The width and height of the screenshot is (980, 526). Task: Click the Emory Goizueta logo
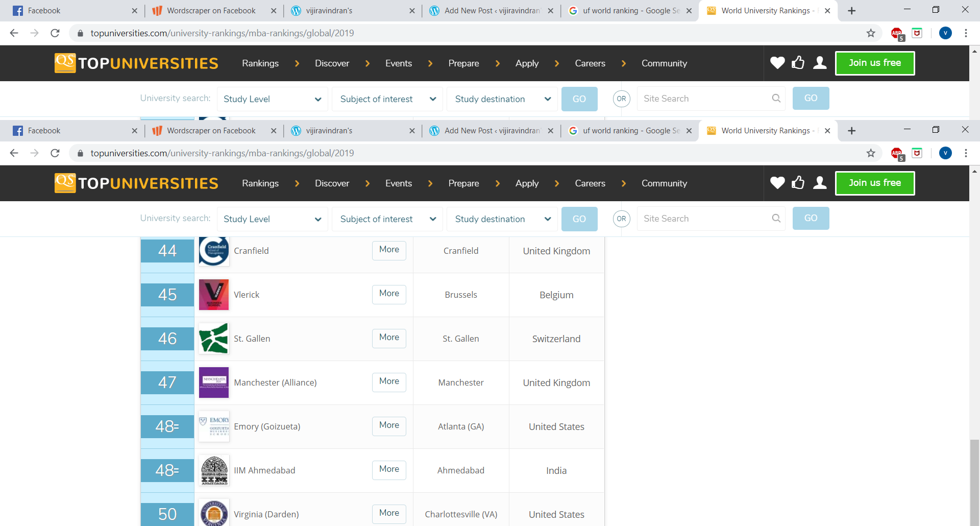pyautogui.click(x=214, y=426)
